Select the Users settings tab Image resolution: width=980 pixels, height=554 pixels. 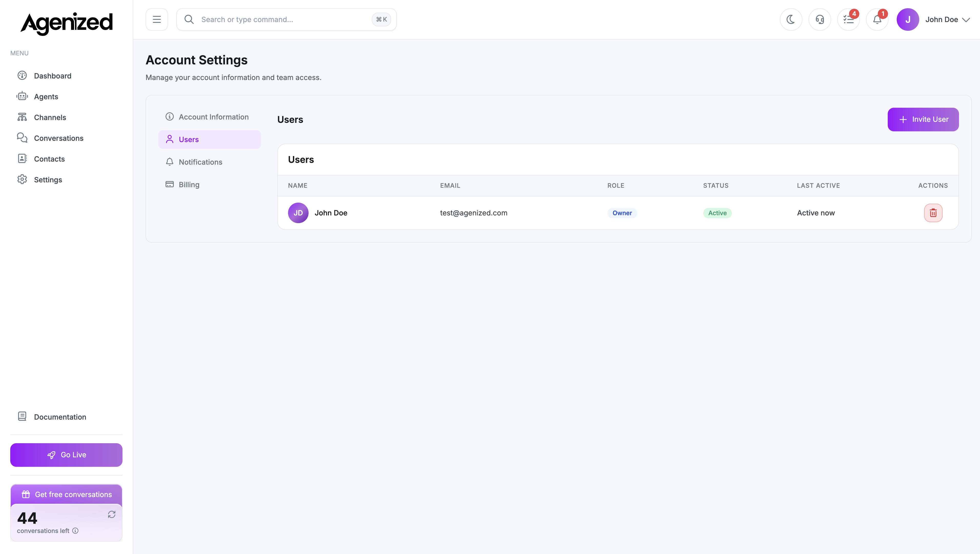[x=210, y=139]
